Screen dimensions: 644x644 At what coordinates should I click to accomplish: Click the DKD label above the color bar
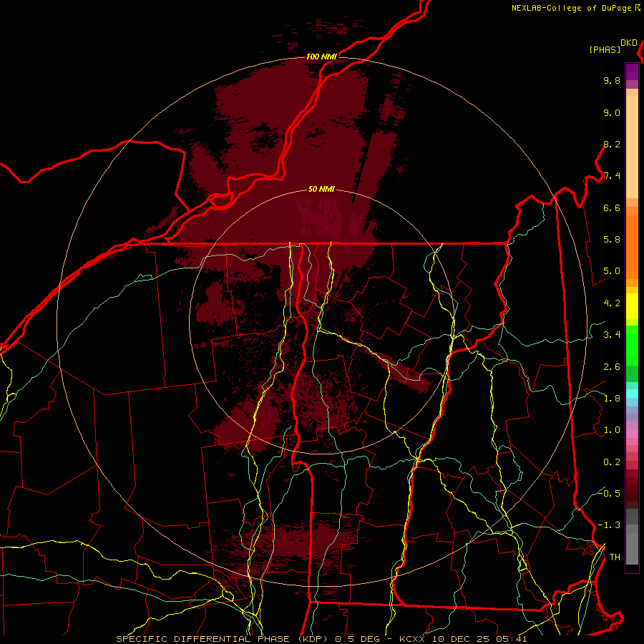[629, 43]
